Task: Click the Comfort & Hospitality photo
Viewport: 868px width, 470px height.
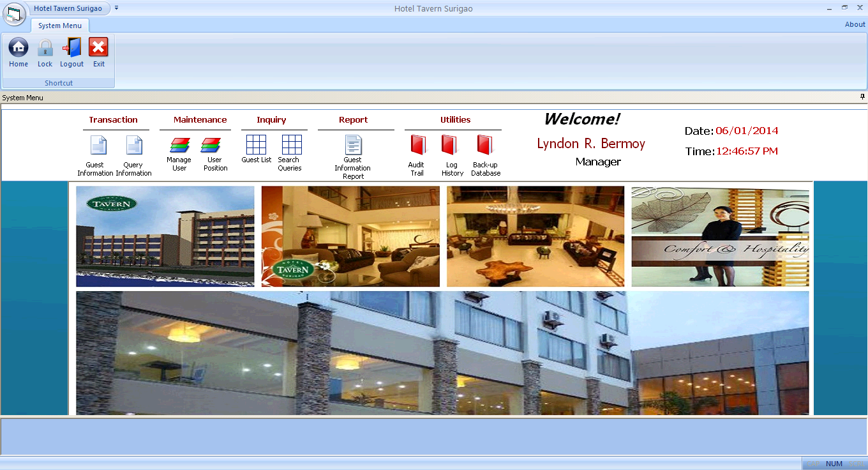Action: click(x=720, y=236)
